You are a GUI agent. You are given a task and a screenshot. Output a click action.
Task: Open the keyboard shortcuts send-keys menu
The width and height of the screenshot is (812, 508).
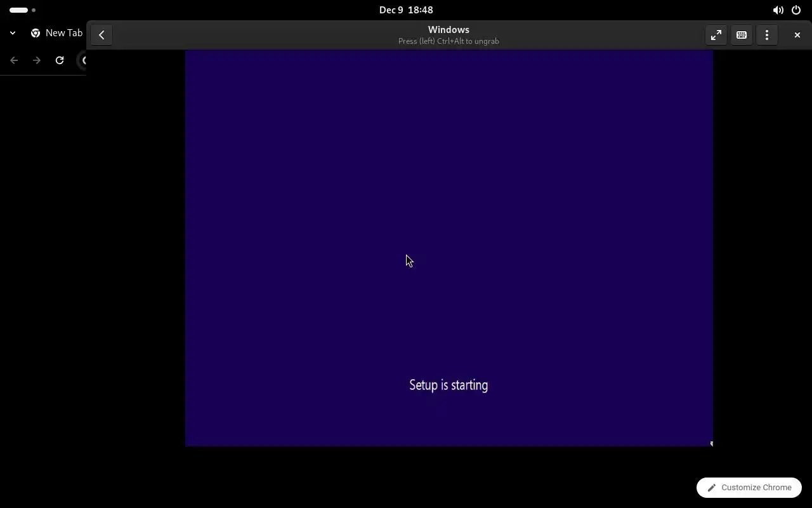pyautogui.click(x=742, y=35)
